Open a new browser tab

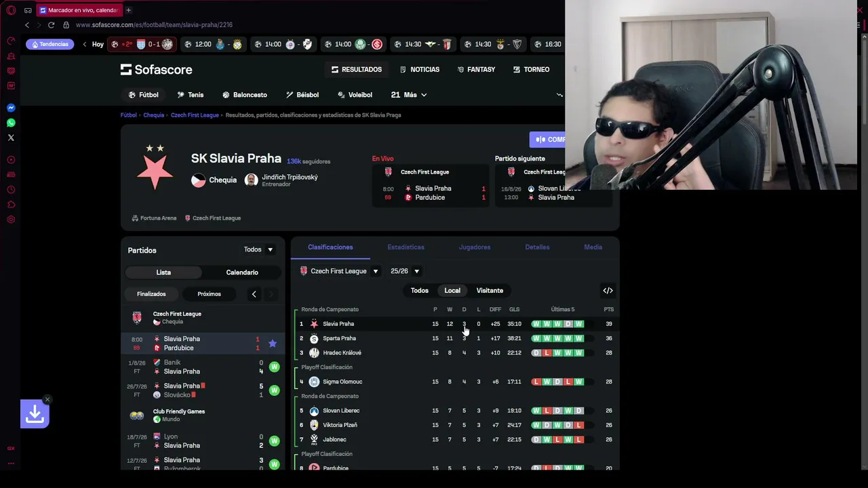(x=128, y=10)
